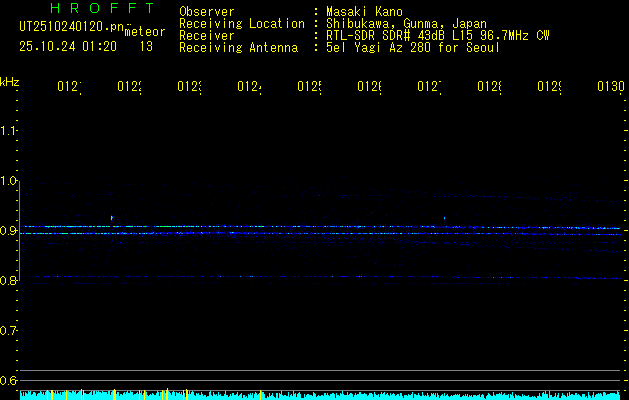
Task: Click the kHz axis unit label
Action: pyautogui.click(x=9, y=82)
